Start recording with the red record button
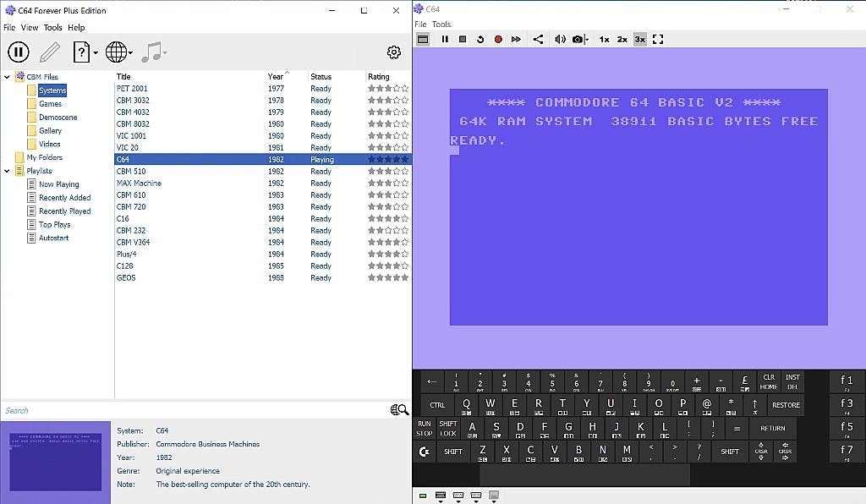866x504 pixels. pyautogui.click(x=498, y=39)
